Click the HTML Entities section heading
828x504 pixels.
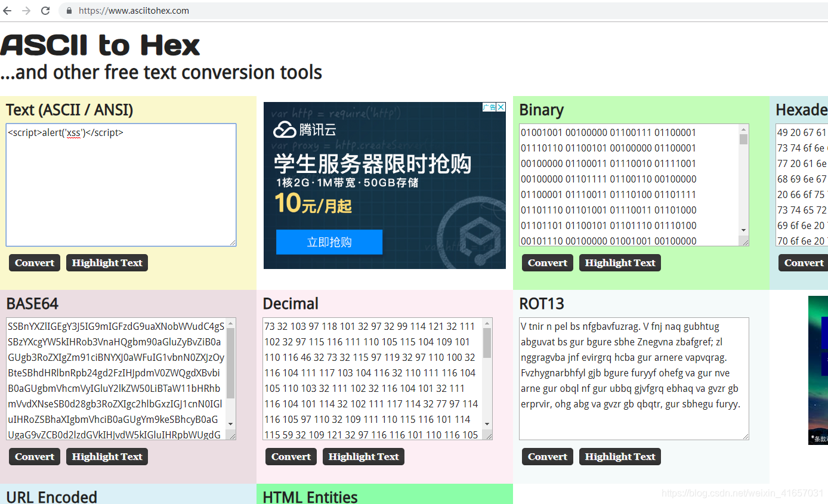pyautogui.click(x=310, y=497)
